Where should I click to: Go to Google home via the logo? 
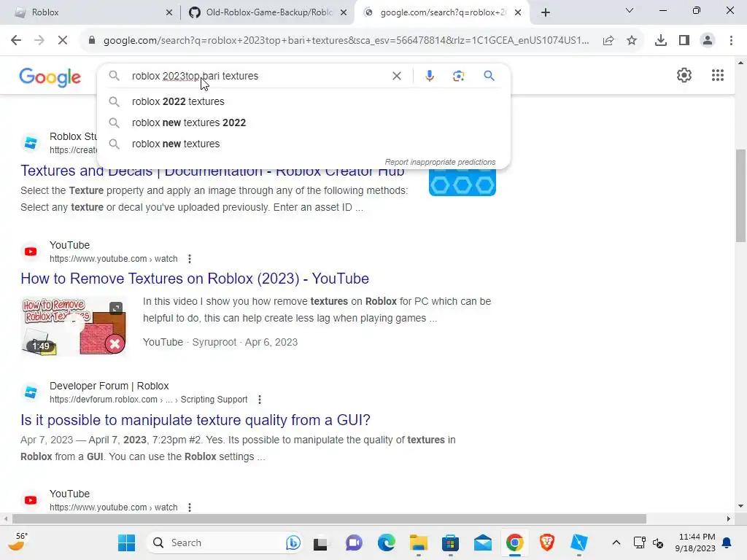[x=50, y=77]
